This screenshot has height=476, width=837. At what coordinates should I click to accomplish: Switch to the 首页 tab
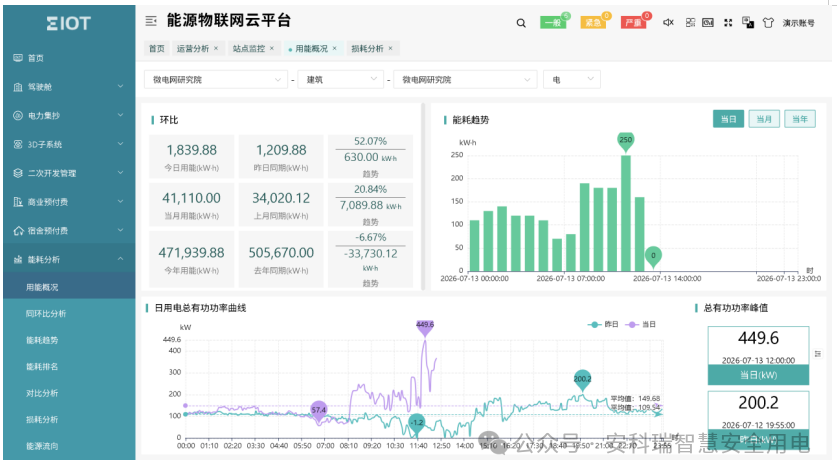tap(157, 48)
